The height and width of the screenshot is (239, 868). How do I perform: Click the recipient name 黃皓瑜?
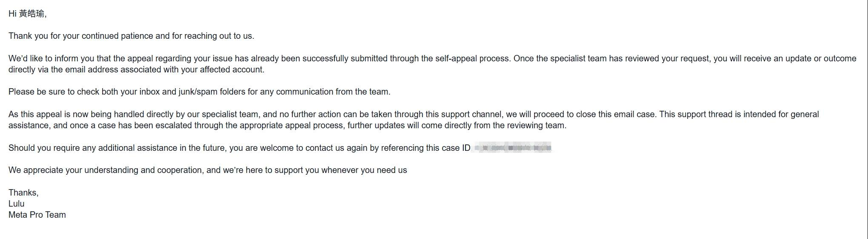coord(32,14)
